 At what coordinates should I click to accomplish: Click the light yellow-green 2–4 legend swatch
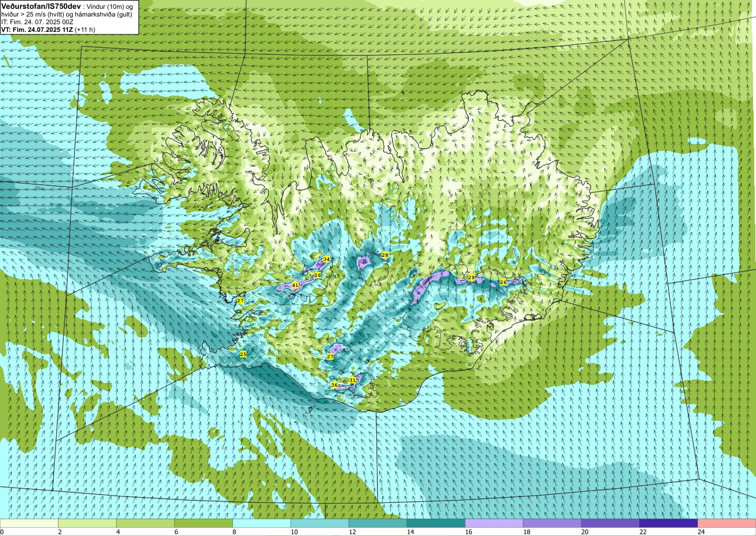[x=87, y=523]
